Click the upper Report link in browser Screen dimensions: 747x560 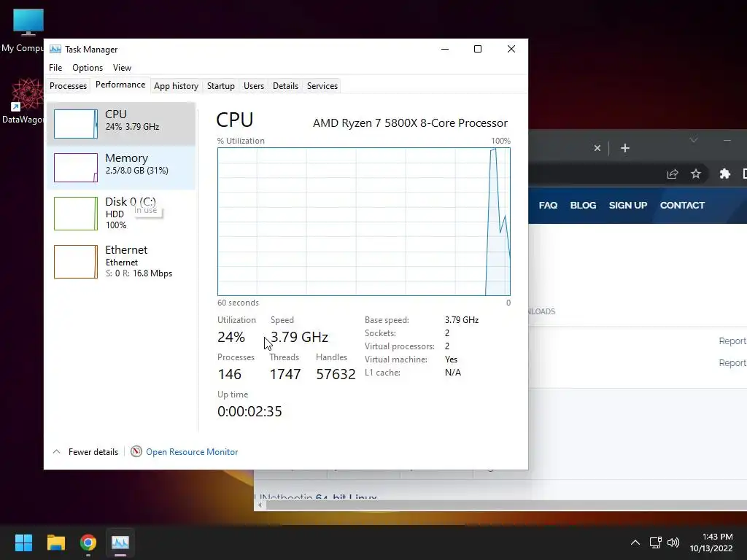pyautogui.click(x=732, y=341)
